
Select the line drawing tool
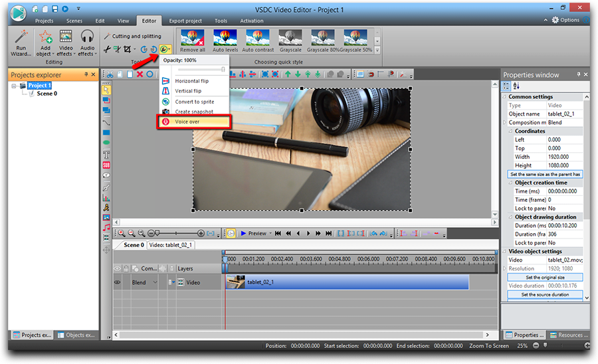tap(106, 122)
